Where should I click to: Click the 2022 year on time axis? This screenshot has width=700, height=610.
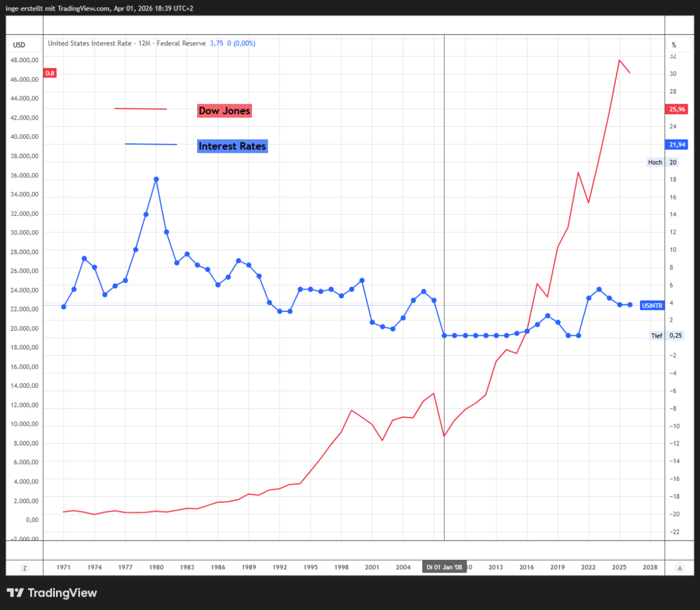click(588, 567)
